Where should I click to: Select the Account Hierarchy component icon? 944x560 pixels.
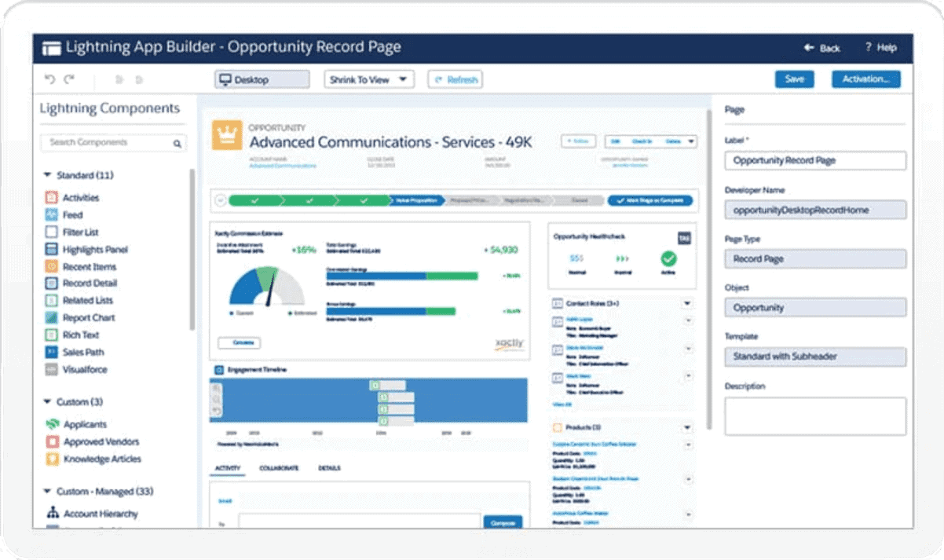53,513
